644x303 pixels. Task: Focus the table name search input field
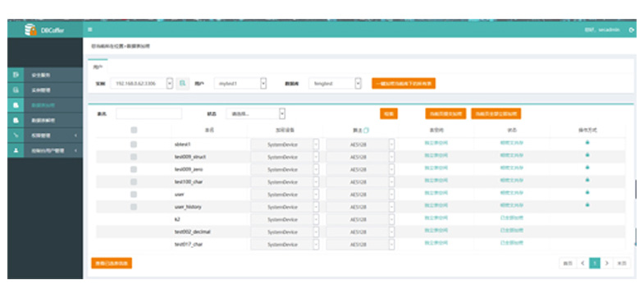148,114
